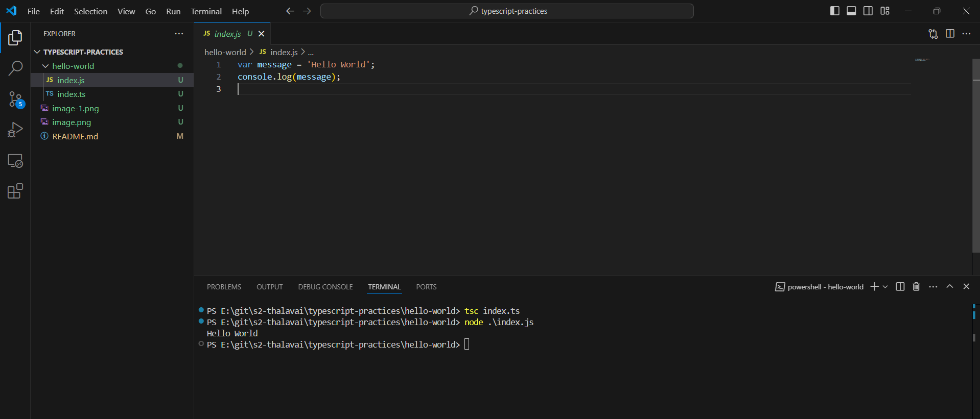Open README.md in the explorer
The image size is (980, 419).
point(112,136)
